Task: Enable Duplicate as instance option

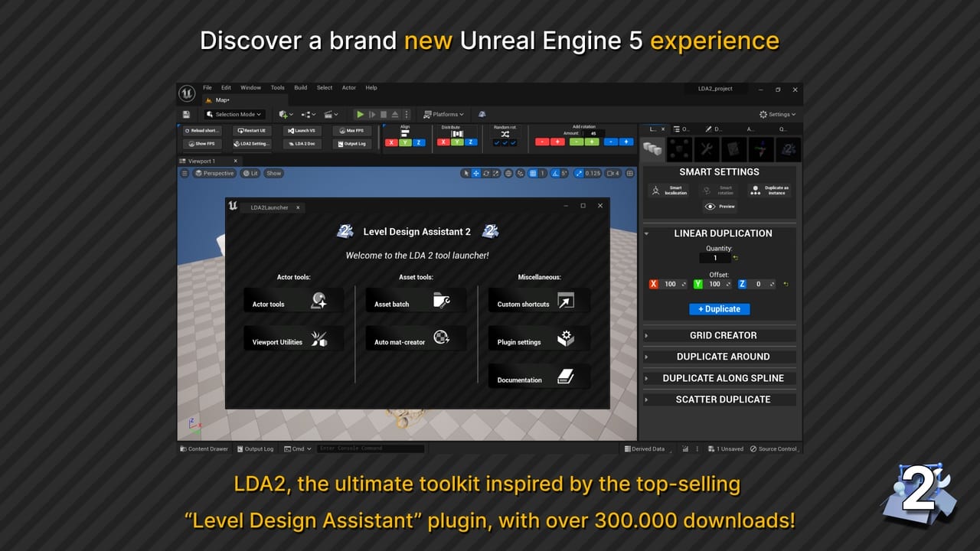Action: pyautogui.click(x=770, y=190)
